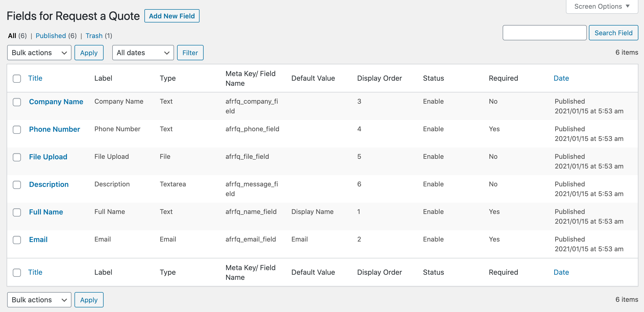Screen dimensions: 644x312
Task: Click Enable status in Full Name row
Action: coord(433,212)
